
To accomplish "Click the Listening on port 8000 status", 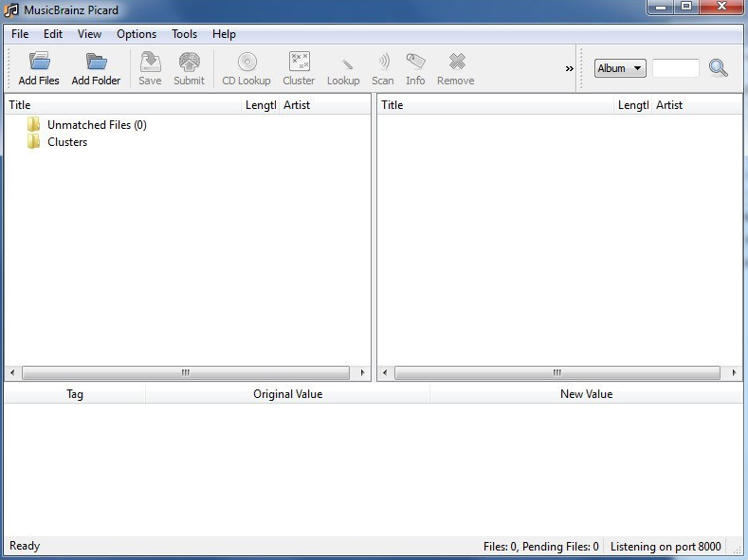I will (666, 547).
